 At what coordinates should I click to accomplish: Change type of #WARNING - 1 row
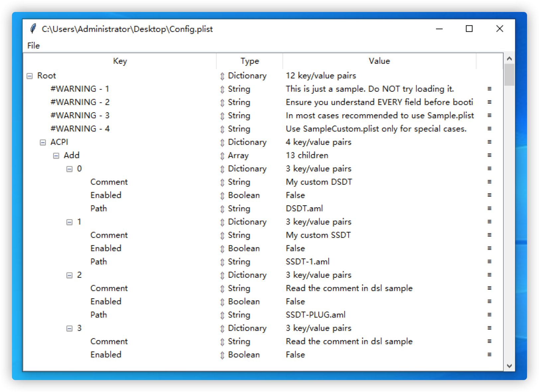(x=222, y=89)
